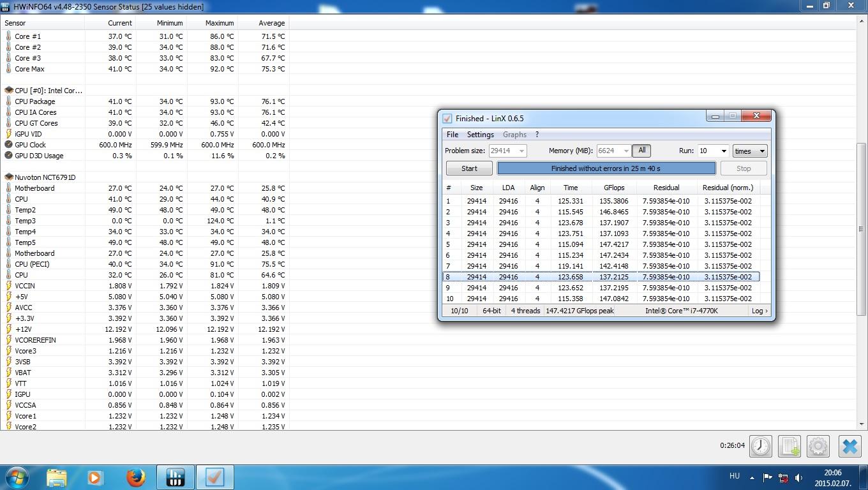Click the Maximum column header

pyautogui.click(x=213, y=23)
